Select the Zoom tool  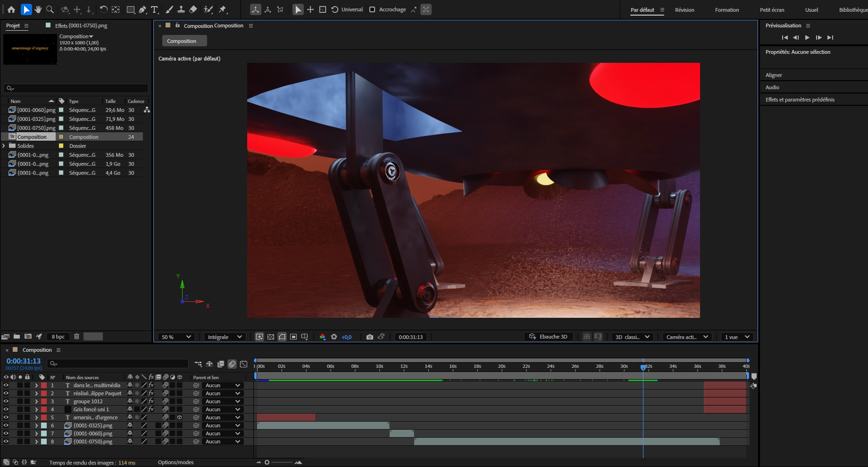49,9
